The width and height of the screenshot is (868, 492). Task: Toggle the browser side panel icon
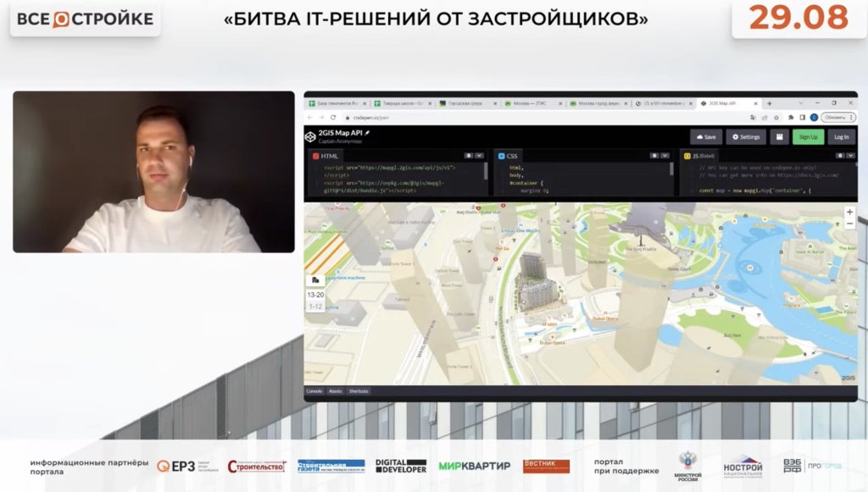[x=802, y=118]
